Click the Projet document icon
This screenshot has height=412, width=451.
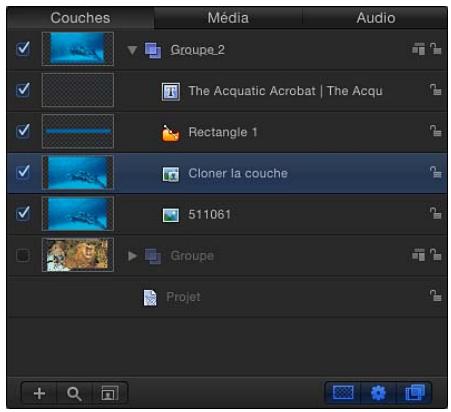150,297
